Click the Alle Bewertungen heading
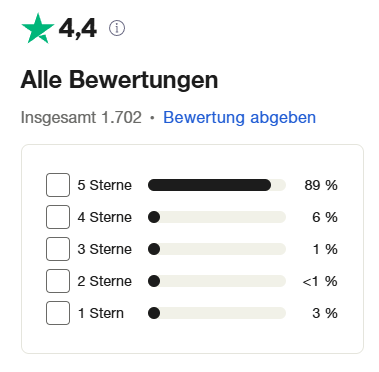This screenshot has height=372, width=379. 119,80
